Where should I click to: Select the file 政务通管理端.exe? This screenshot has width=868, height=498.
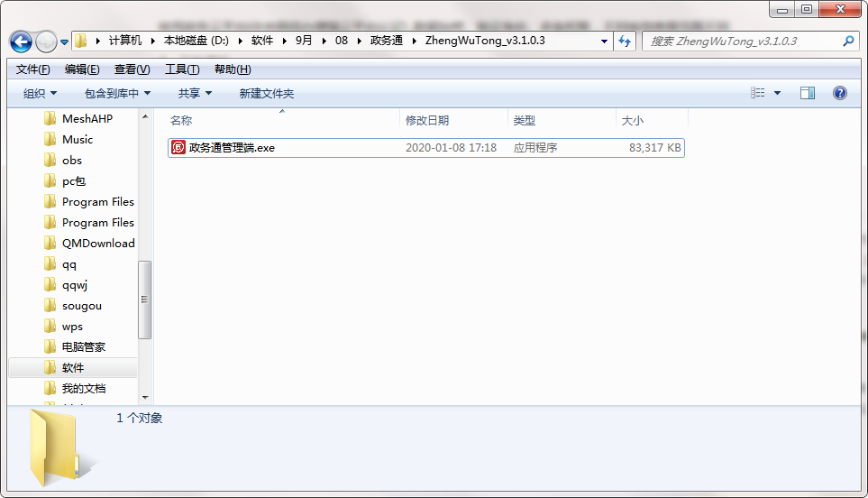tap(426, 148)
